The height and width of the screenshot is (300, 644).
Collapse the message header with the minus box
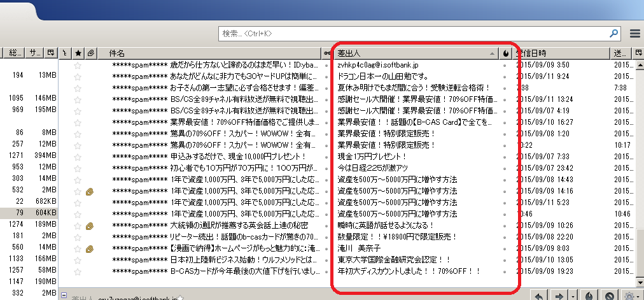pos(64,297)
